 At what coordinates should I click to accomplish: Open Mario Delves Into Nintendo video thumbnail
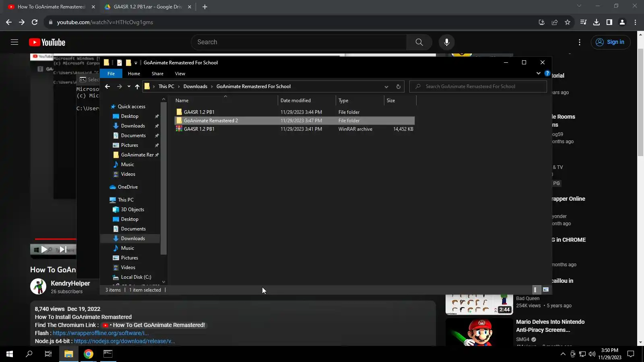click(x=479, y=332)
